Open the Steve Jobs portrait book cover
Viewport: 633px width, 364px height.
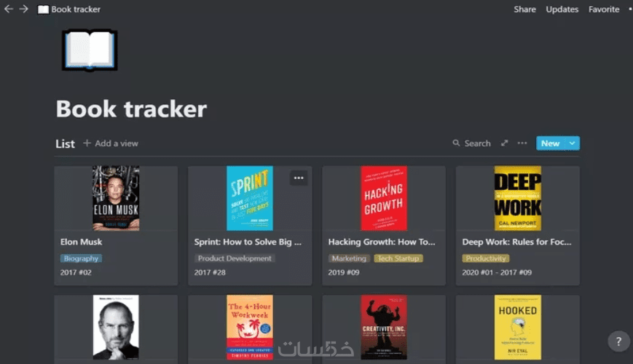[x=116, y=328]
